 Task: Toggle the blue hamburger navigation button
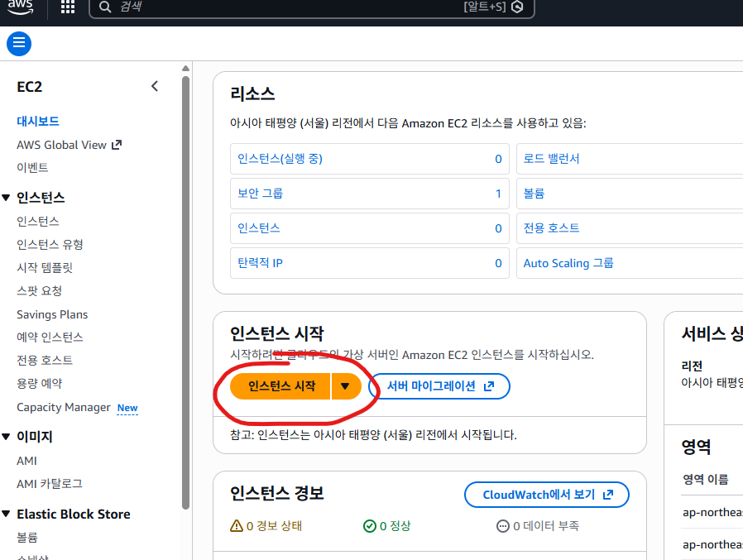(19, 44)
